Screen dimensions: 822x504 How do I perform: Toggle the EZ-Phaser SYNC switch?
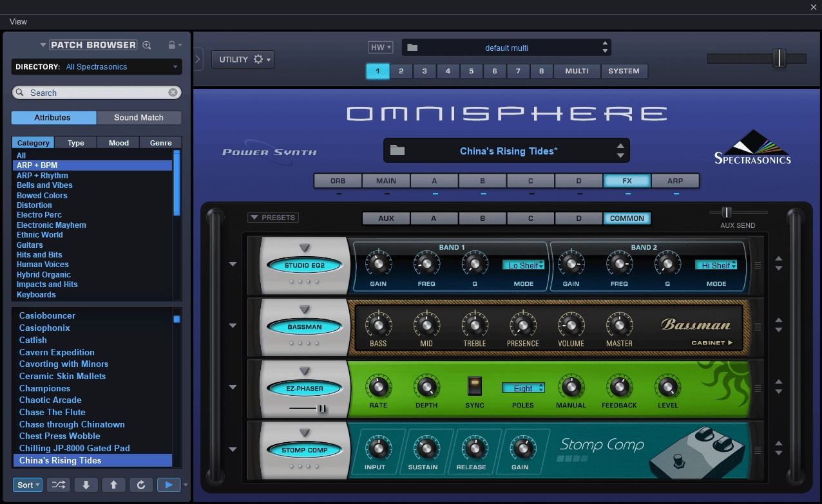[475, 386]
